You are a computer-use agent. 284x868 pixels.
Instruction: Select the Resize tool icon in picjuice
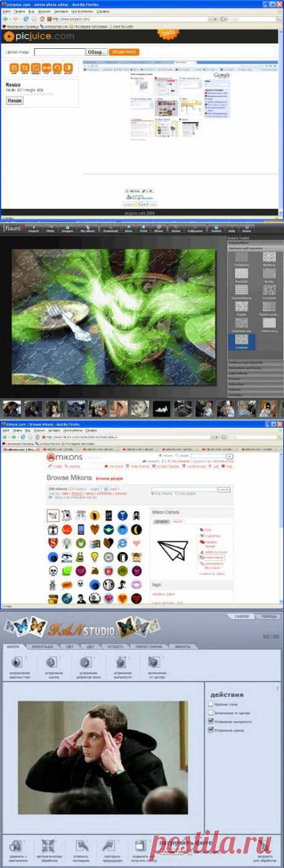tap(35, 67)
